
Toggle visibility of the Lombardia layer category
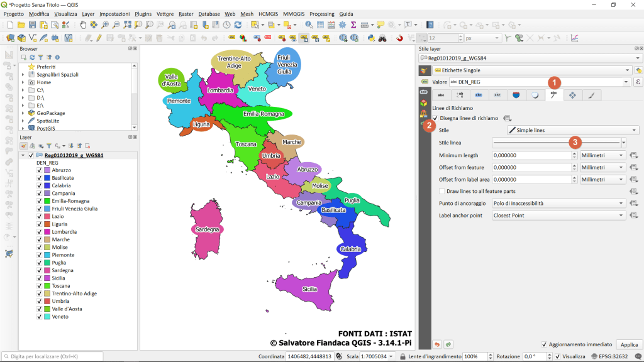pos(39,232)
